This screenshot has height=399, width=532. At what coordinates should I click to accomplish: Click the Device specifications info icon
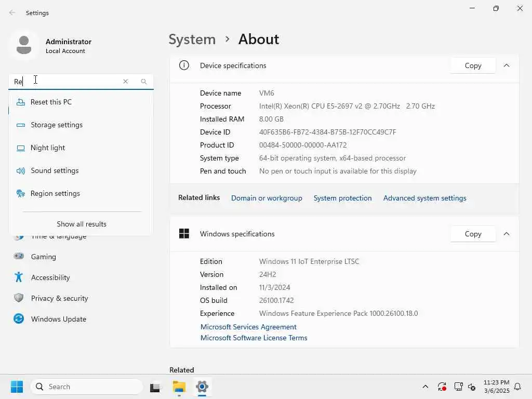[184, 65]
